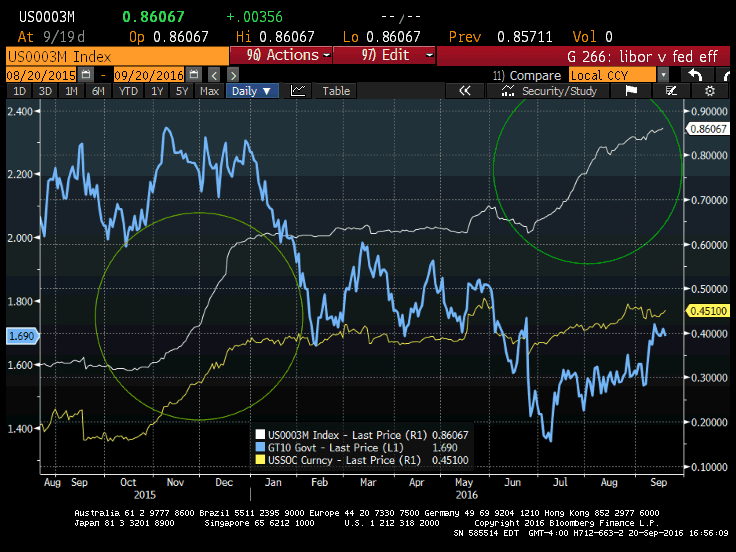
Task: Toggle the 1Y range button
Action: point(156,91)
